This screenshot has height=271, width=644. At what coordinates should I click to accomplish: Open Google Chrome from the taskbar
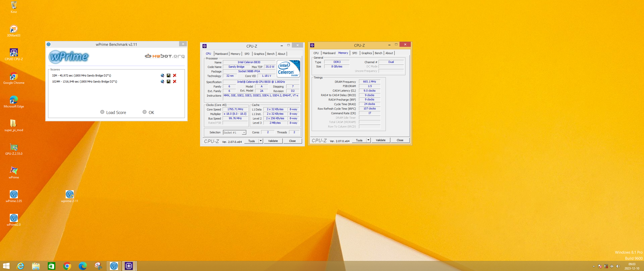(x=67, y=266)
